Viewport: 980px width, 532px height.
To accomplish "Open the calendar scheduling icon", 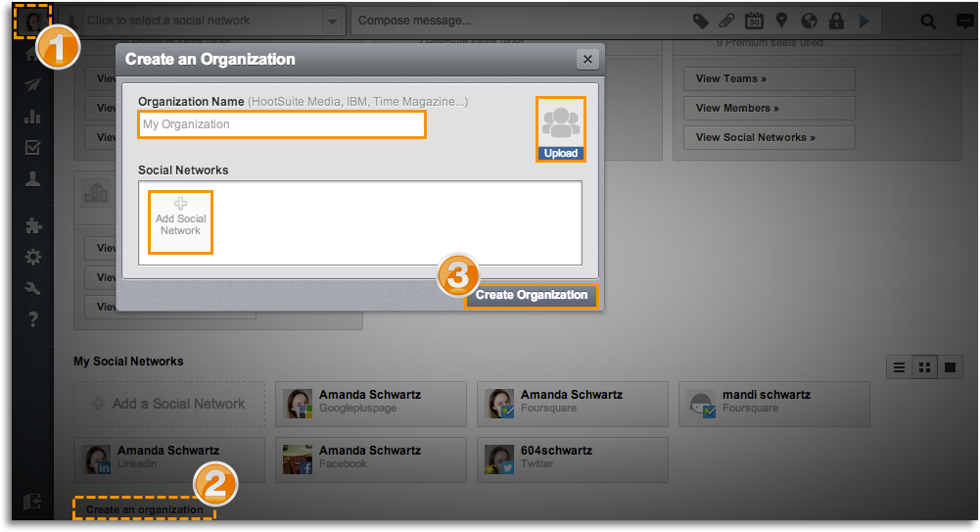I will click(x=755, y=21).
